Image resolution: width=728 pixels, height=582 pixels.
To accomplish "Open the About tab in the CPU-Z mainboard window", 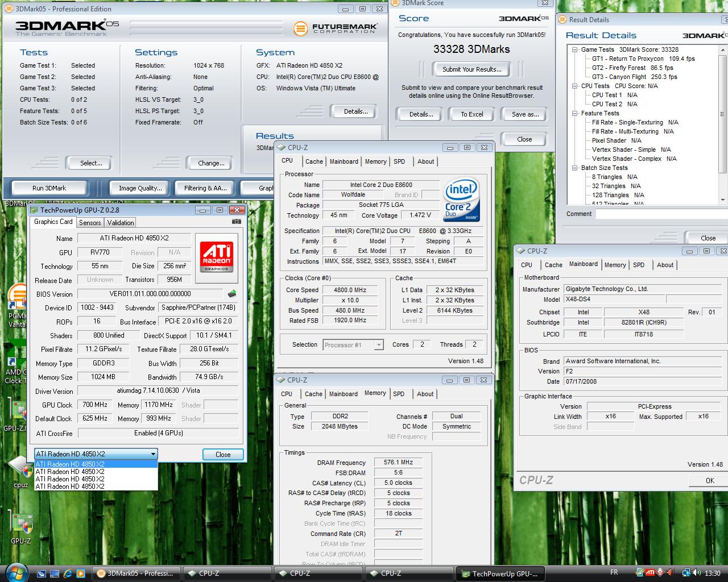I will [x=665, y=265].
